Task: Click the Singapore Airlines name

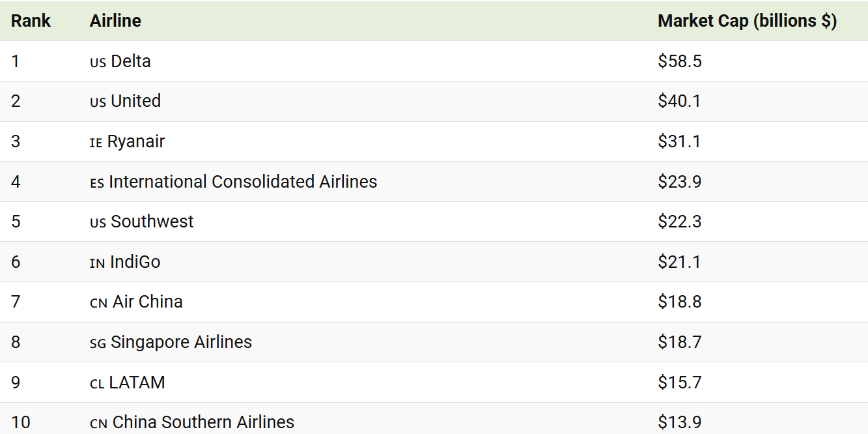Action: click(x=182, y=342)
